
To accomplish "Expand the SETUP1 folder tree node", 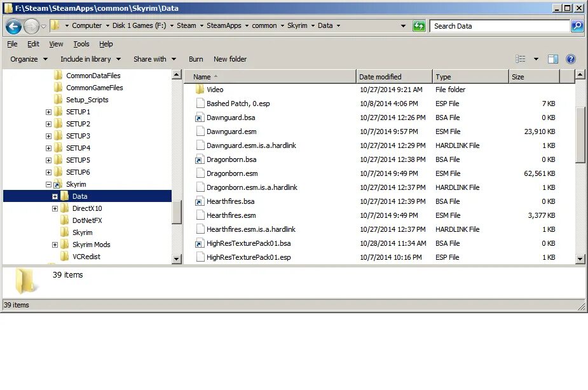I will (48, 112).
